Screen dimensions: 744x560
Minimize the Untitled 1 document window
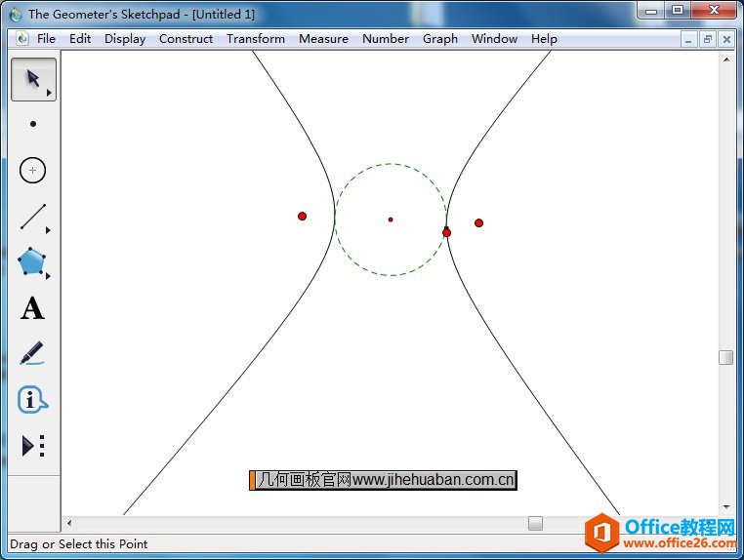click(x=688, y=39)
